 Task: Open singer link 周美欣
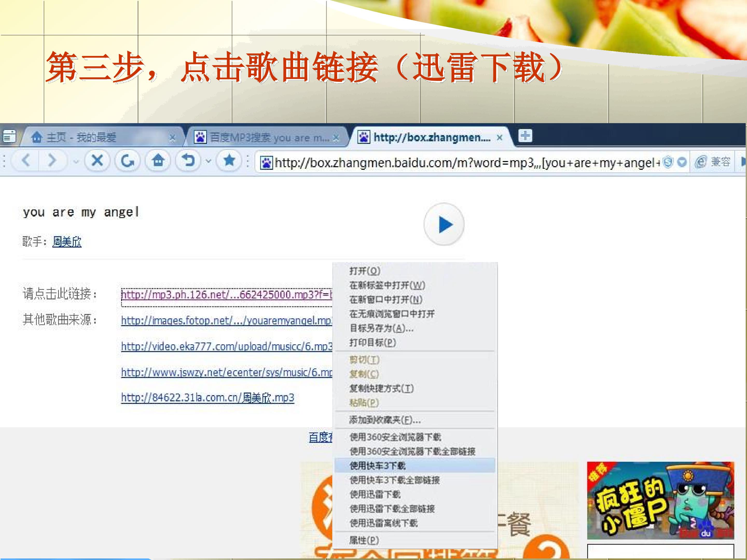(x=67, y=242)
